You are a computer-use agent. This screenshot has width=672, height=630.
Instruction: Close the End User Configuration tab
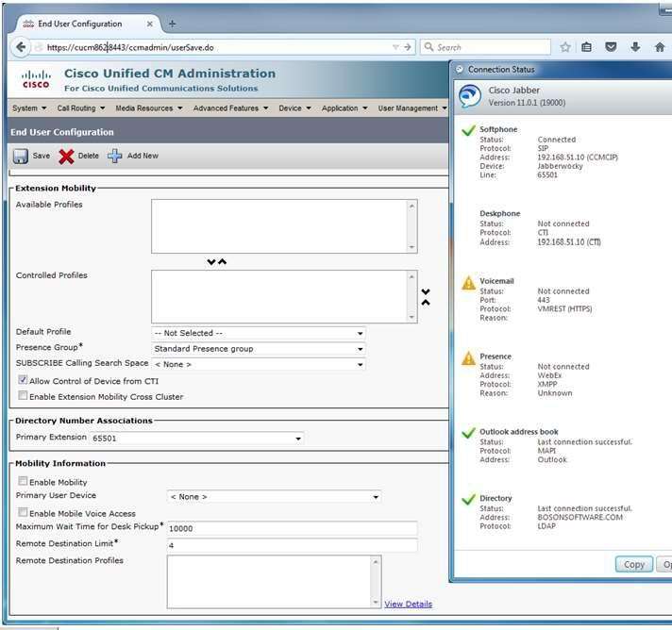[149, 24]
